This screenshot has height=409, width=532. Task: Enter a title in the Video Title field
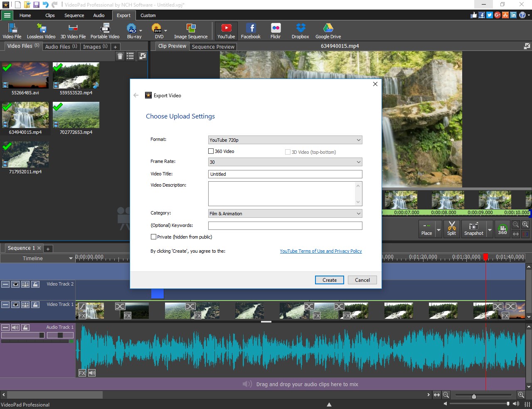click(x=285, y=174)
